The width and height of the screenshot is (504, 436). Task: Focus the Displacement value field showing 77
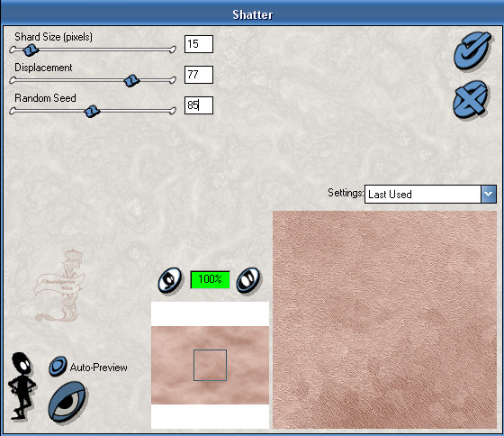click(x=199, y=75)
